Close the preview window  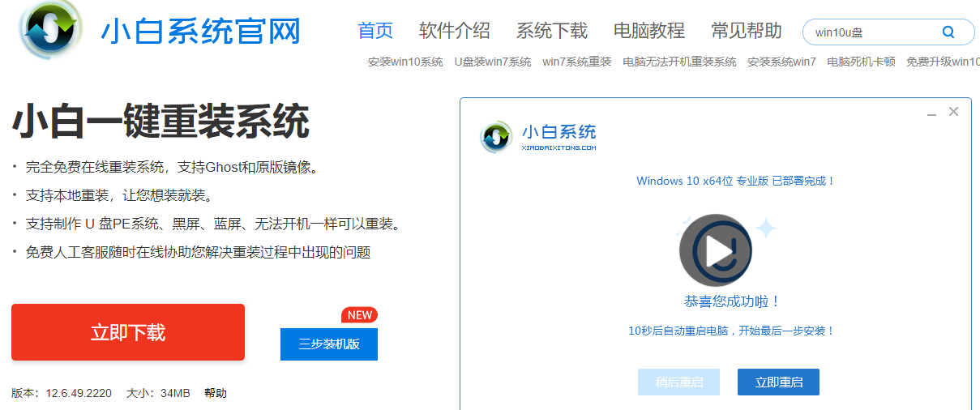pyautogui.click(x=953, y=112)
